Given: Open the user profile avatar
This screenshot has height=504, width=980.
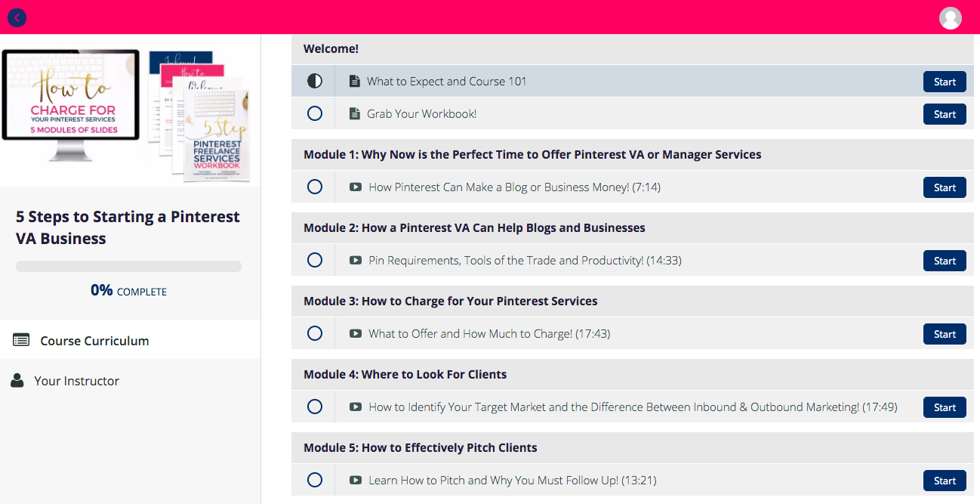Looking at the screenshot, I should pyautogui.click(x=951, y=17).
